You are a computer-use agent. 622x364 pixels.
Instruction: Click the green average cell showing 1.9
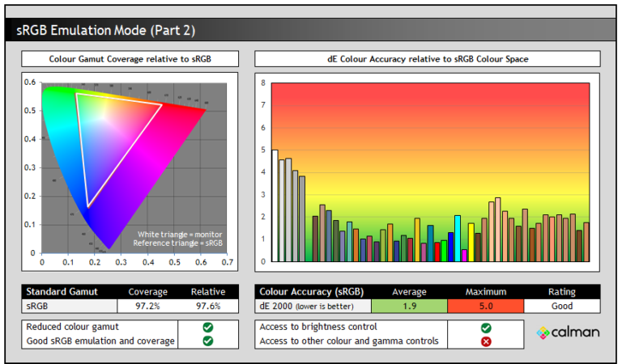pos(409,306)
